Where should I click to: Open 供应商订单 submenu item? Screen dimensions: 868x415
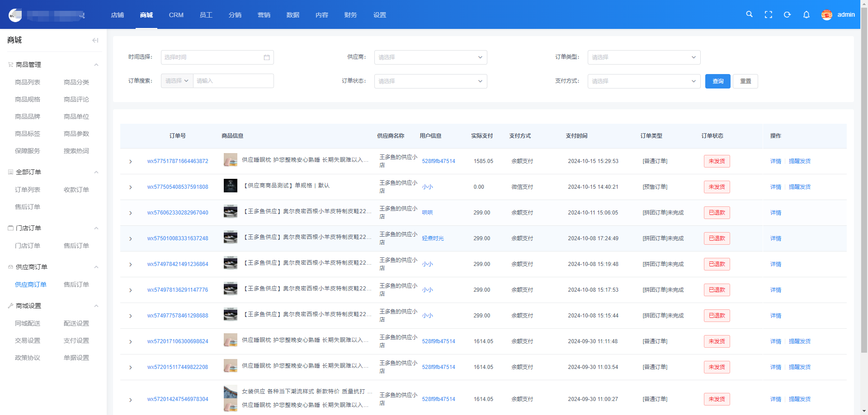click(x=31, y=284)
